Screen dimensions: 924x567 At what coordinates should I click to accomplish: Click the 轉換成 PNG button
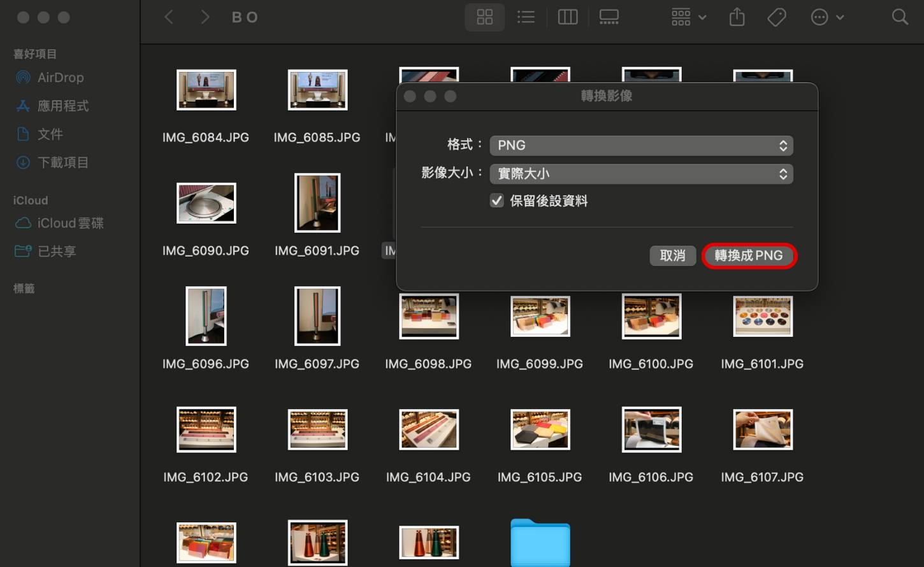(x=749, y=255)
